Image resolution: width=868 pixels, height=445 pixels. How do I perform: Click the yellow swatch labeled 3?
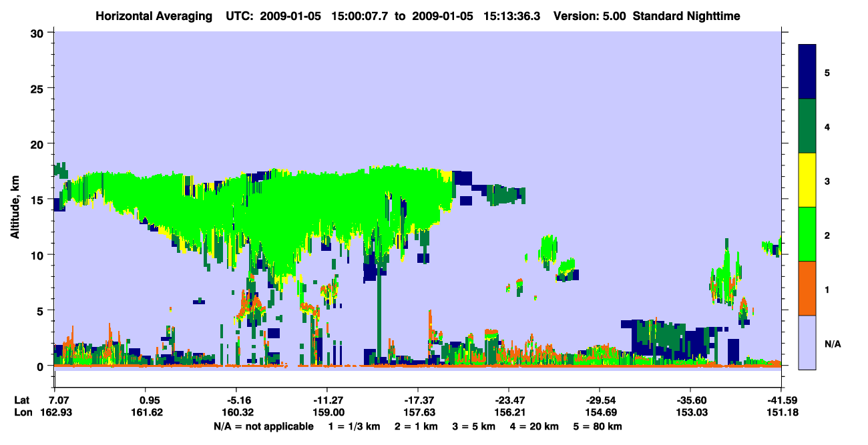807,180
